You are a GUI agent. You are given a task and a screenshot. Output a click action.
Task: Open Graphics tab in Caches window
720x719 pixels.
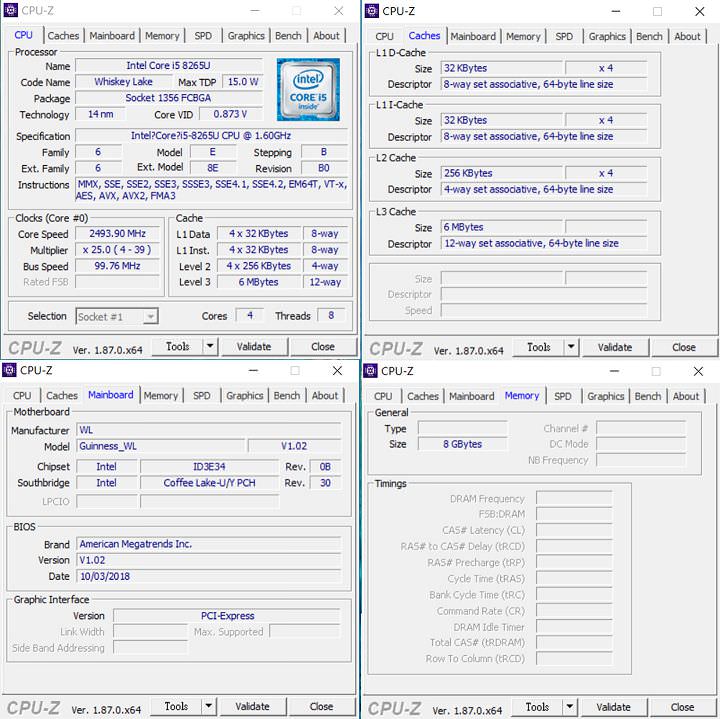tap(607, 36)
